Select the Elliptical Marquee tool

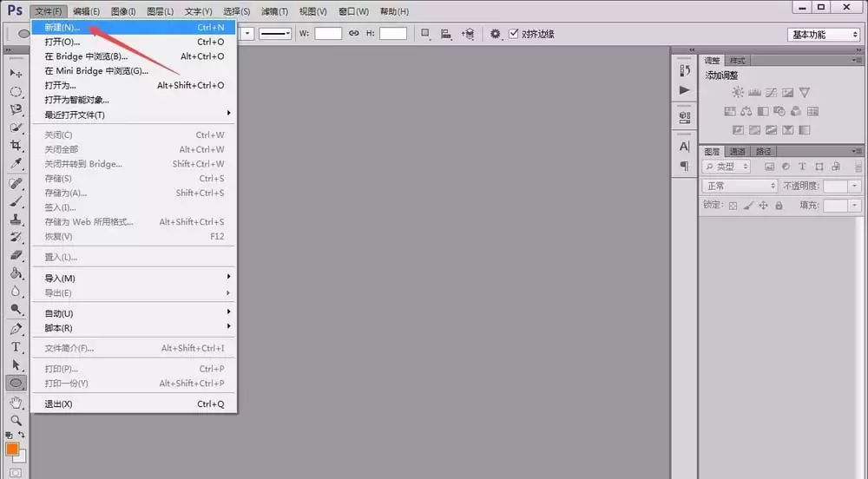(16, 92)
